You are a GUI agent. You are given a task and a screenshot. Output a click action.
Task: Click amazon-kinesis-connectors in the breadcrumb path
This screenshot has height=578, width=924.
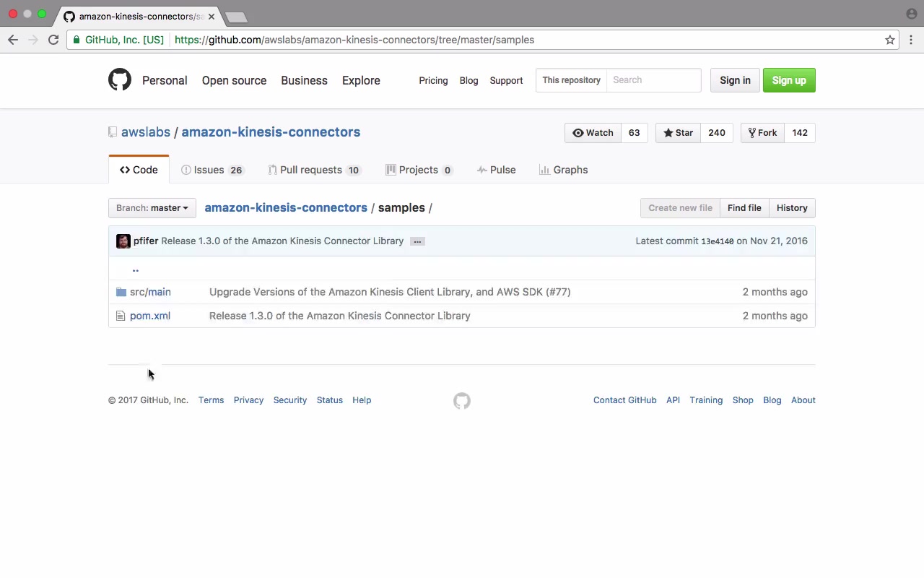[x=286, y=208]
